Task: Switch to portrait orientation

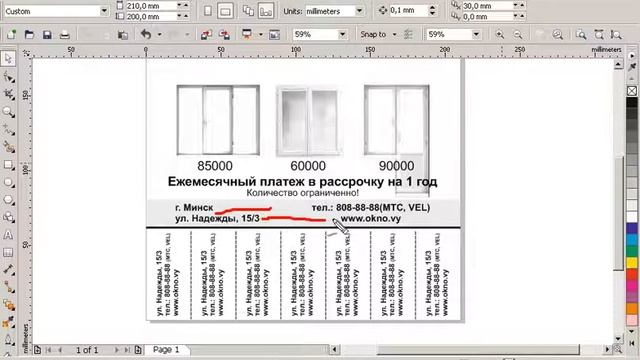Action: [x=208, y=11]
